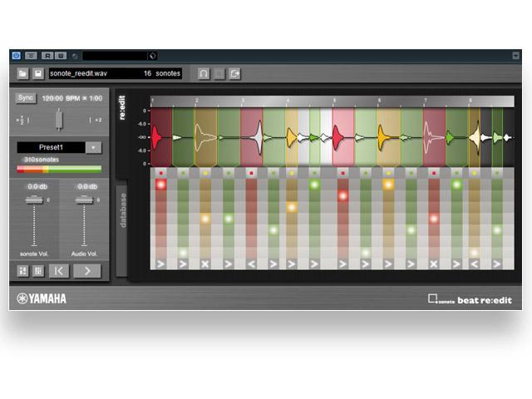Click ruler marker 2 on timeline
The height and width of the screenshot is (399, 532).
pyautogui.click(x=196, y=101)
